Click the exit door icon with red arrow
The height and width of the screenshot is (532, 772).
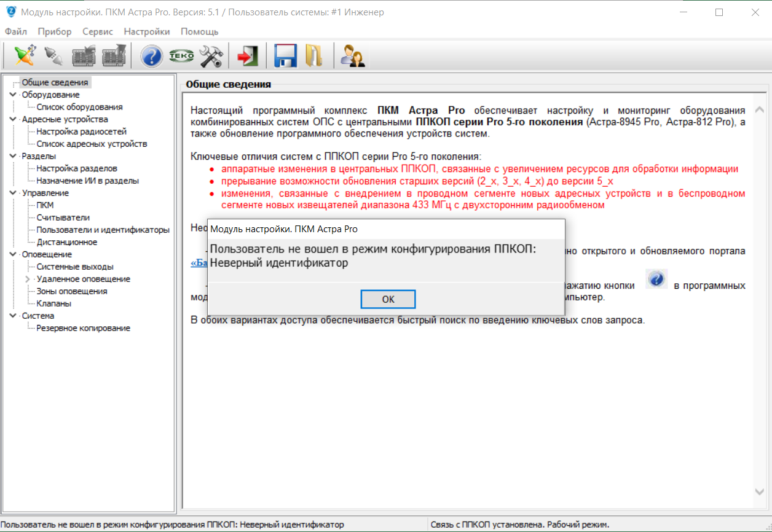pos(247,56)
